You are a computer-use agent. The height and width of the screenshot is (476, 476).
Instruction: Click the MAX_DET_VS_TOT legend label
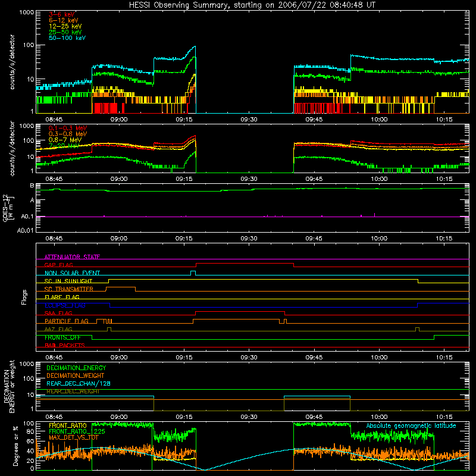coord(74,437)
